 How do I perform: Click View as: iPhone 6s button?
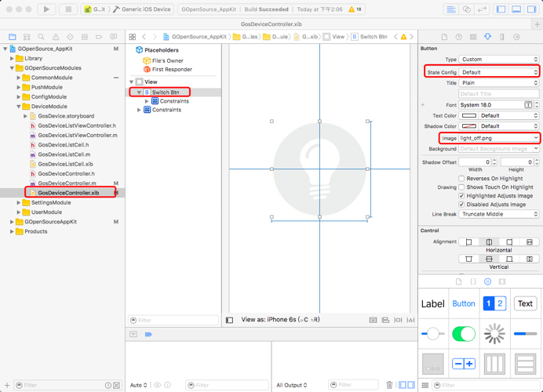pyautogui.click(x=281, y=320)
